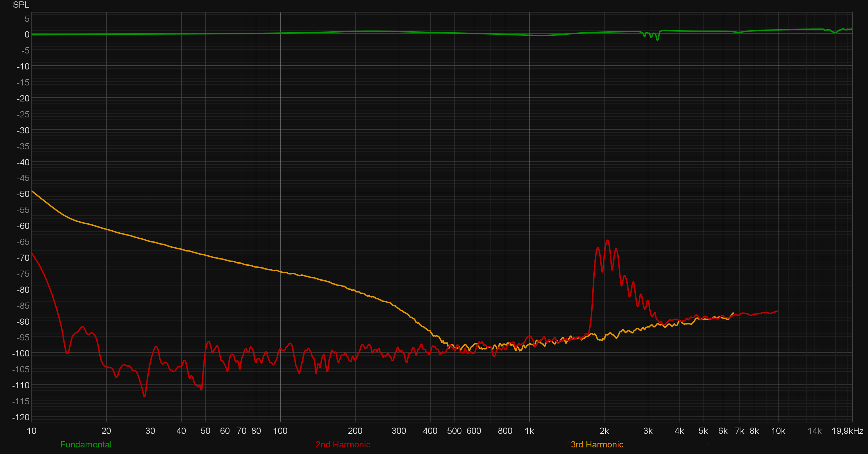
Task: Click the SPL axis title
Action: [x=21, y=5]
